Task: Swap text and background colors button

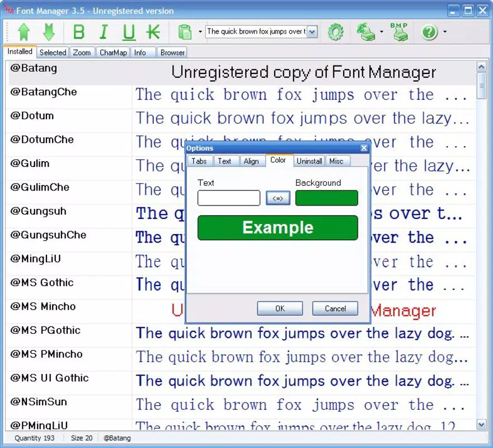Action: [x=278, y=198]
